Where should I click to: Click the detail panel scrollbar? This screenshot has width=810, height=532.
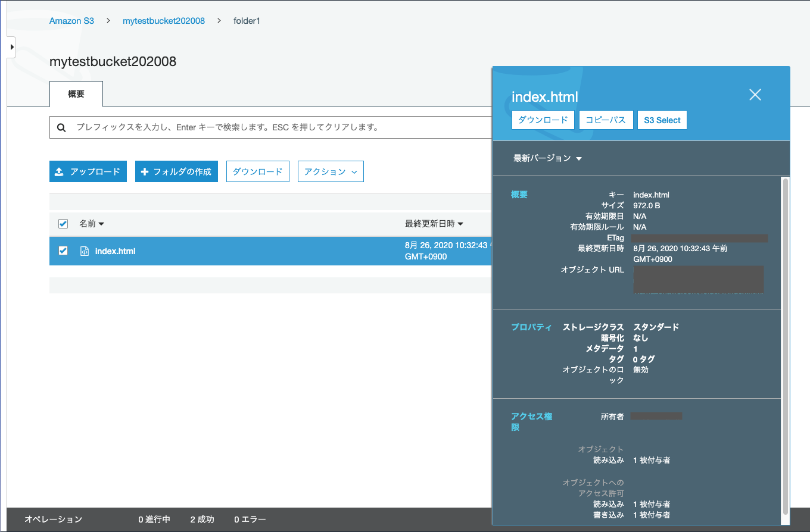(x=785, y=238)
